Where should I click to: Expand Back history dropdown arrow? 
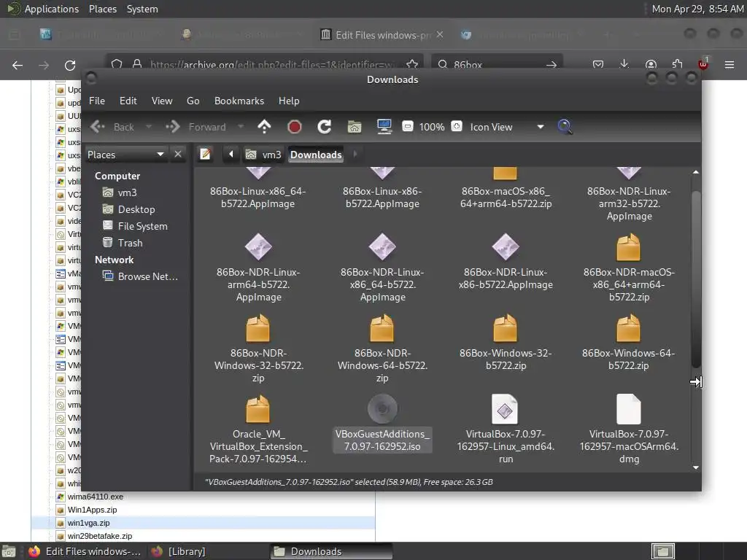click(x=149, y=127)
